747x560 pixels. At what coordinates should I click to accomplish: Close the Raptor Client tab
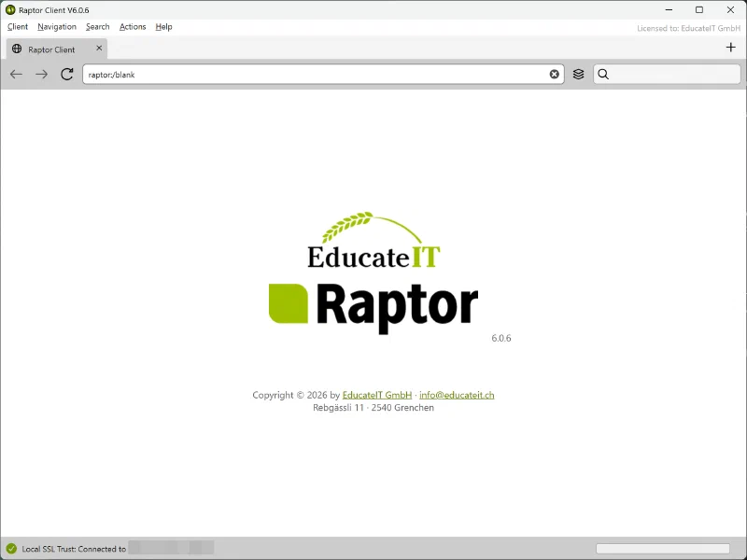(x=99, y=49)
